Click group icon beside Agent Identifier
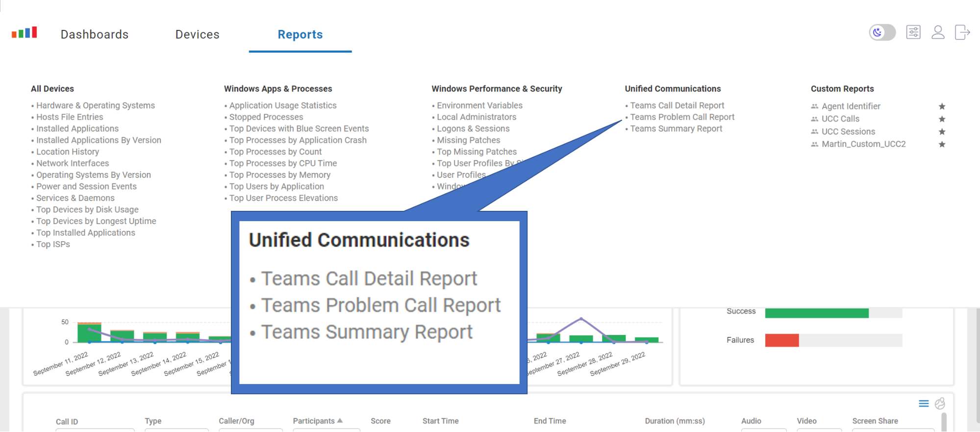Viewport: 980px width, 432px height. (x=815, y=106)
